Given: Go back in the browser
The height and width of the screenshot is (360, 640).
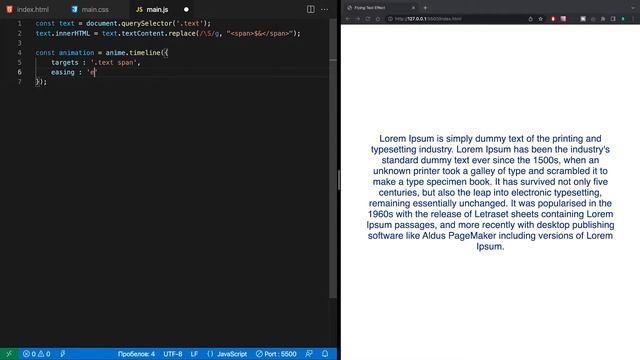Looking at the screenshot, I should click(348, 19).
